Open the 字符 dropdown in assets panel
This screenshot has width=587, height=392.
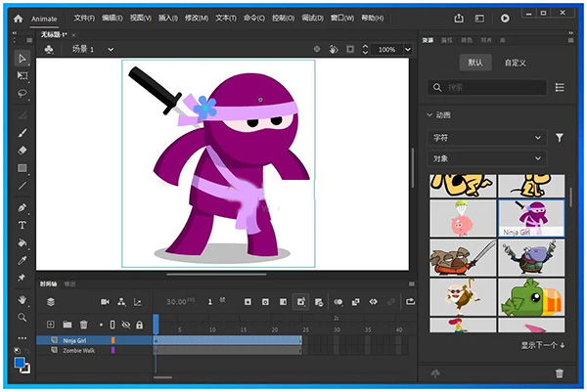pos(487,138)
